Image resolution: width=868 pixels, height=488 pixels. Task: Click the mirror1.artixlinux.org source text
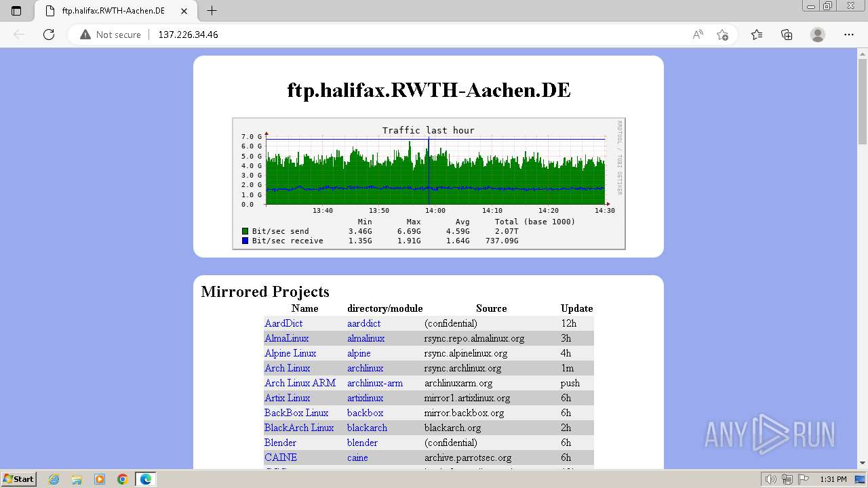click(x=467, y=398)
